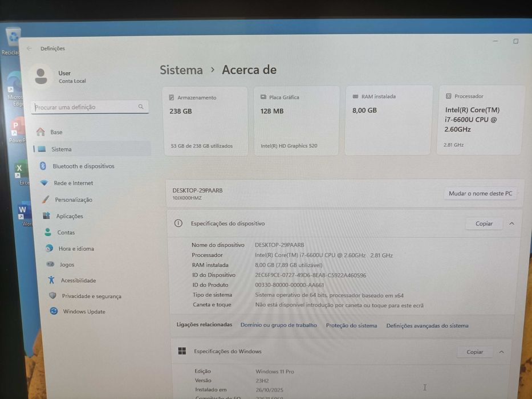The width and height of the screenshot is (532, 399).
Task: Click the 10JX000HMZ model text
Action: tap(187, 198)
